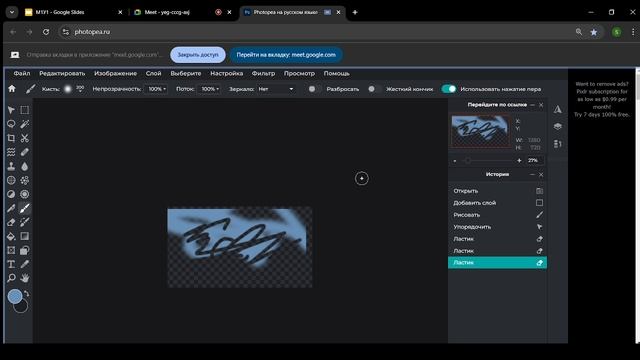
Task: Open the Paragraph side panel icon
Action: [x=558, y=144]
